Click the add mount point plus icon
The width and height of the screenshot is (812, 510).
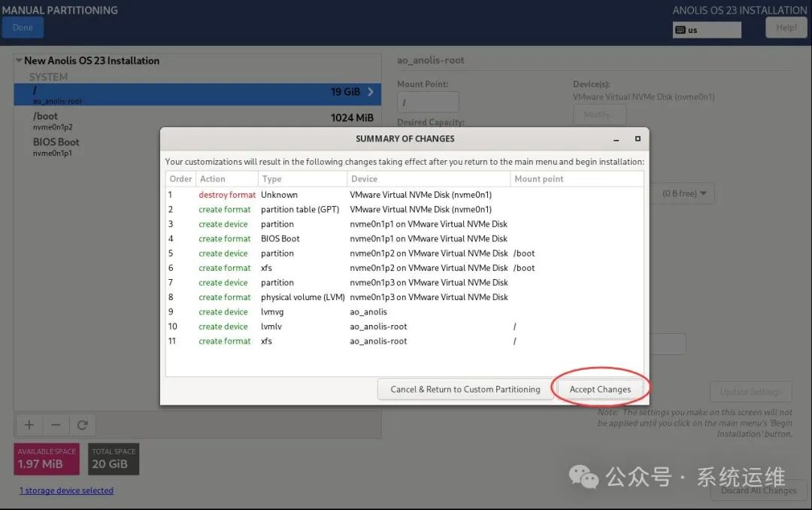(x=29, y=425)
